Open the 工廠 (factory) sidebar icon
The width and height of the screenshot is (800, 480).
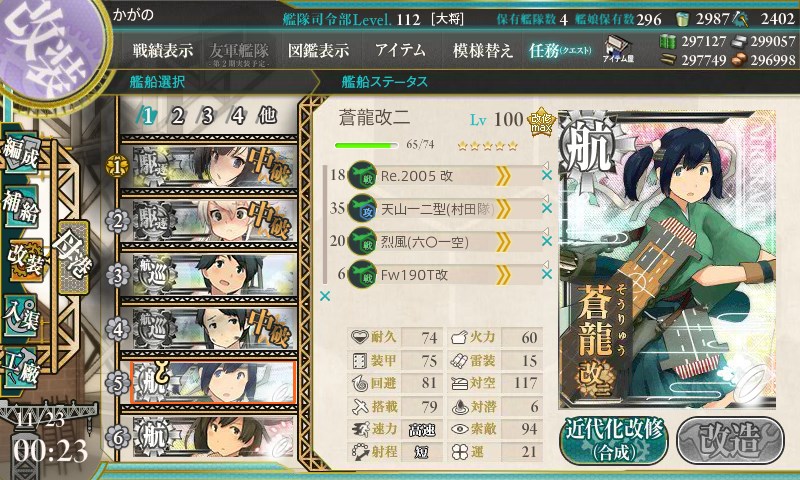click(21, 367)
